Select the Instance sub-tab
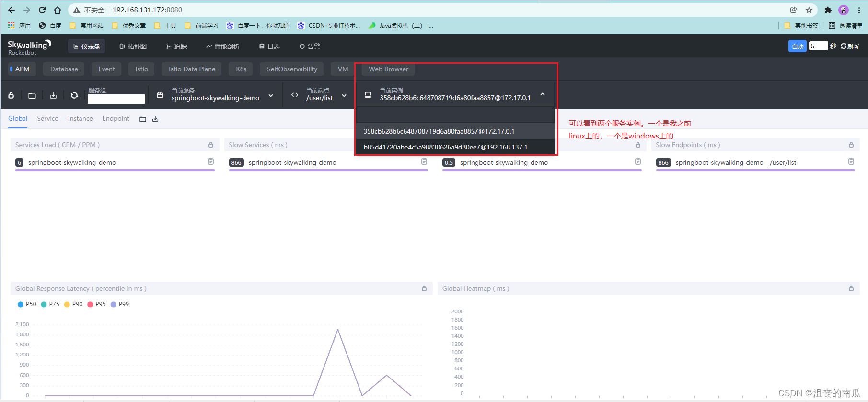The width and height of the screenshot is (868, 402). click(x=80, y=119)
